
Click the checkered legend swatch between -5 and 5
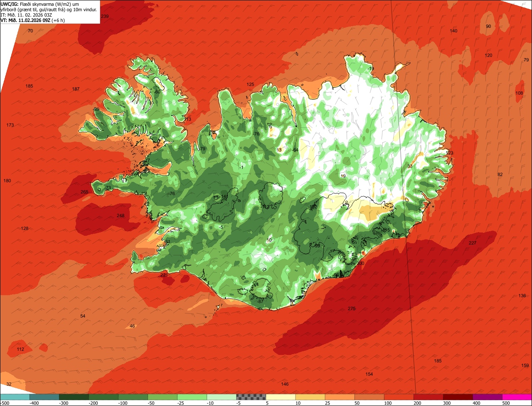(251, 397)
